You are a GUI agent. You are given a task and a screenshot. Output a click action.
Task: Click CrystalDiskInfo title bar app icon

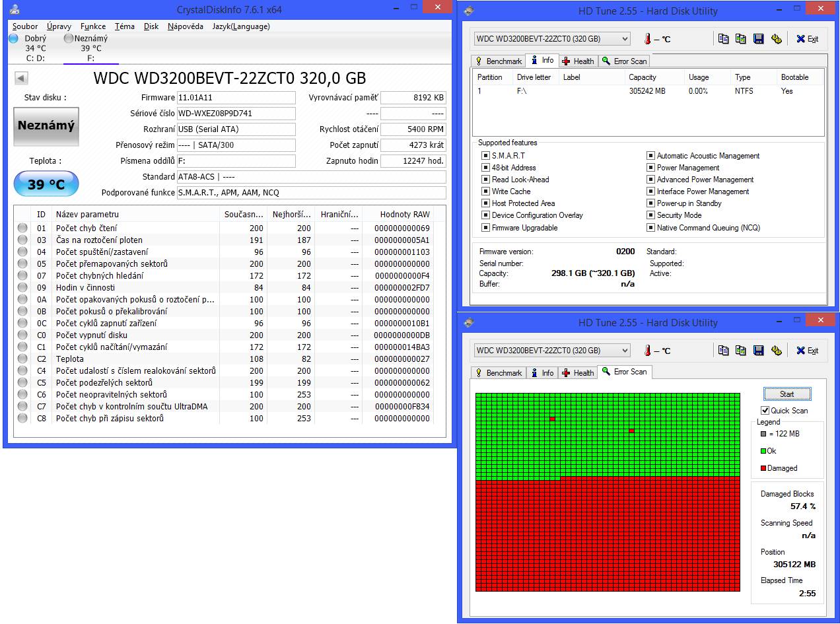point(14,9)
